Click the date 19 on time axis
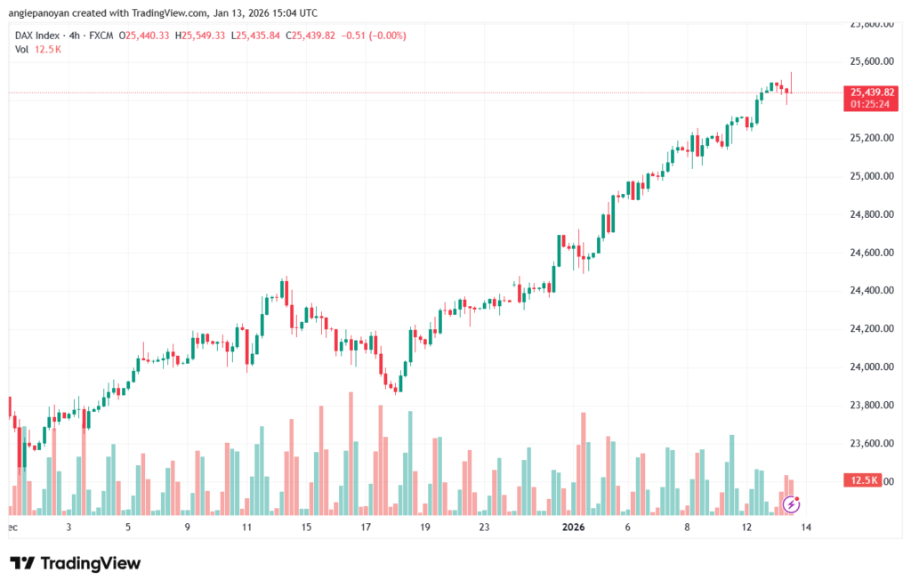The height and width of the screenshot is (588, 911). (425, 527)
